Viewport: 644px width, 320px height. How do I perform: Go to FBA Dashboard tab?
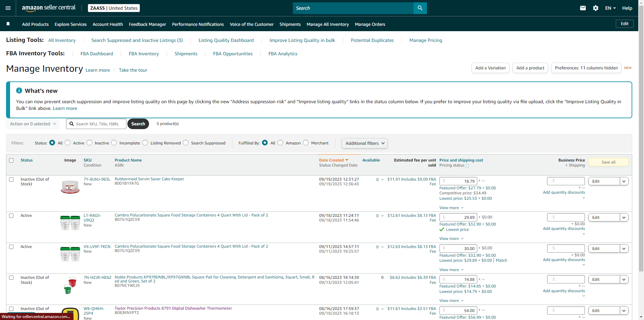[x=97, y=54]
